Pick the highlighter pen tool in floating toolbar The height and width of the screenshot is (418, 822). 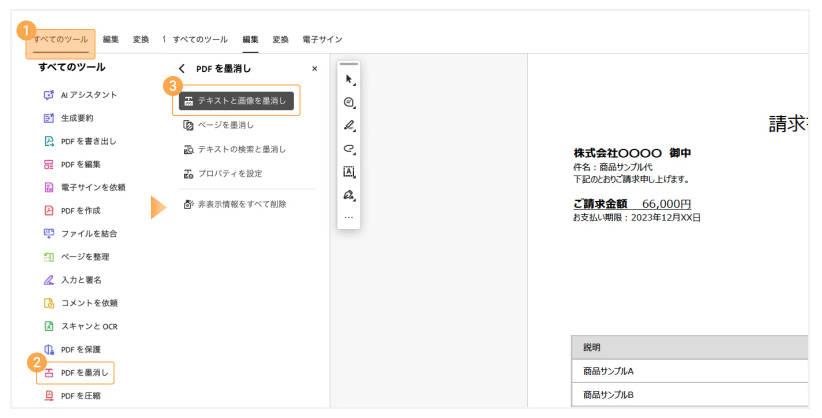click(349, 126)
